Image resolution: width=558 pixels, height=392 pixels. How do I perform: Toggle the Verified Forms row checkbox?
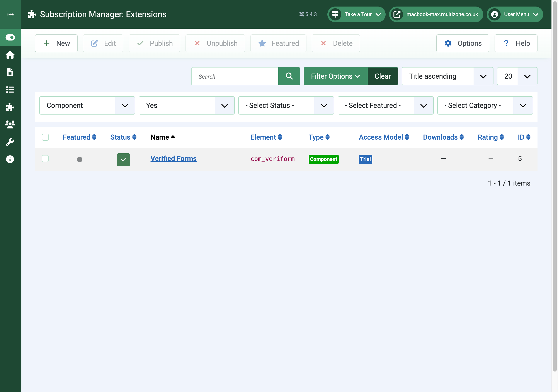(x=46, y=158)
